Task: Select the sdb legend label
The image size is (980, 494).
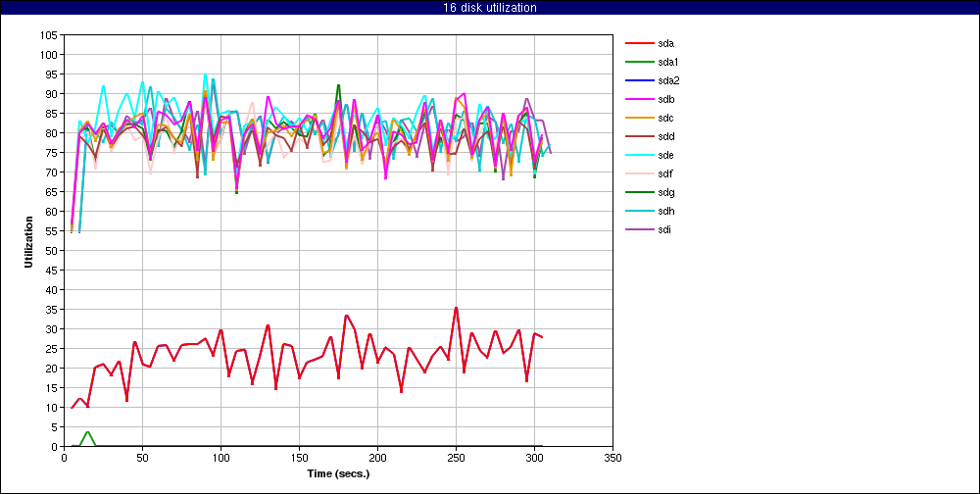Action: (666, 99)
